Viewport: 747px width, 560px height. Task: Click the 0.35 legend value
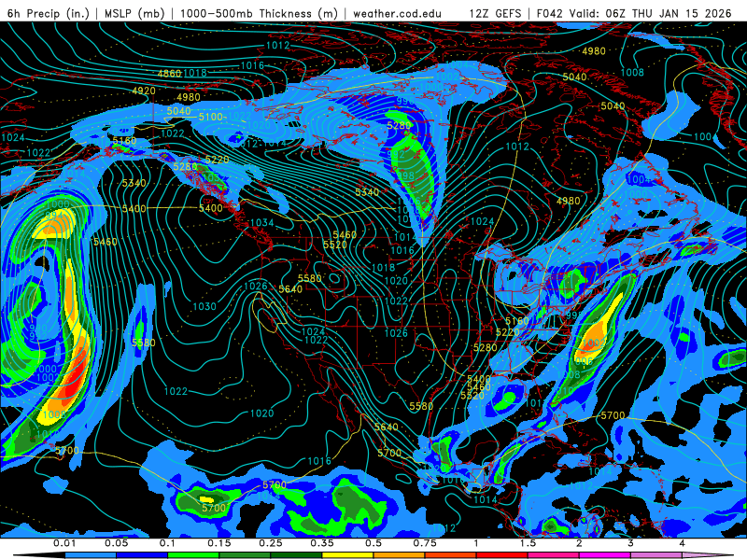coord(321,543)
